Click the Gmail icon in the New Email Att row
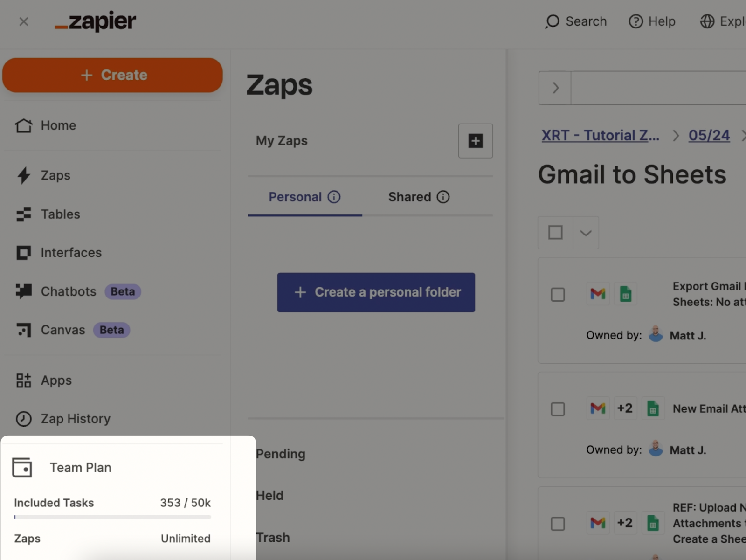The width and height of the screenshot is (746, 560). 598,408
